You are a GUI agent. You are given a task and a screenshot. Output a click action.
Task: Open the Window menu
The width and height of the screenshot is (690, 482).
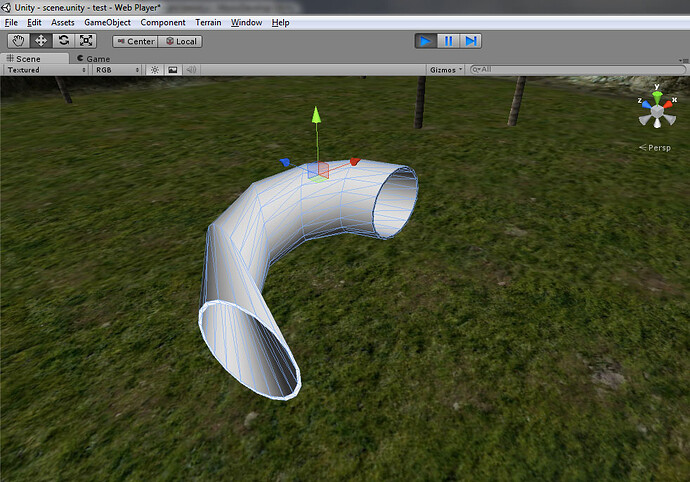(246, 22)
